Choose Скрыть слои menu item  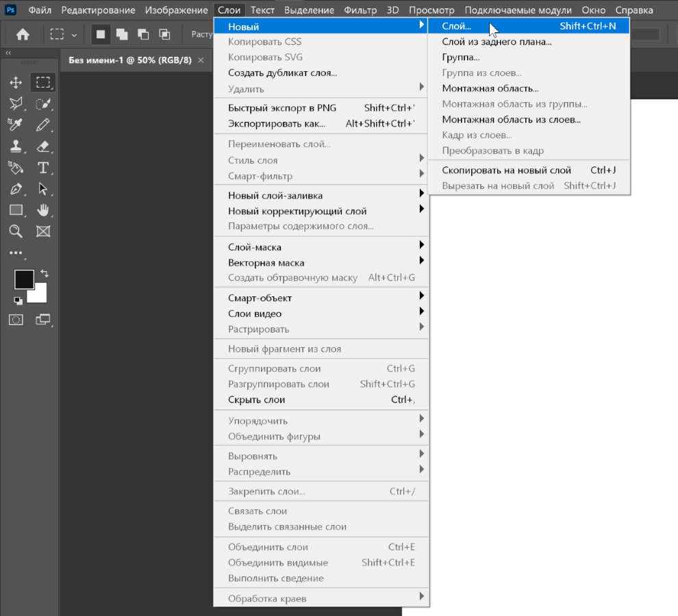coord(321,400)
